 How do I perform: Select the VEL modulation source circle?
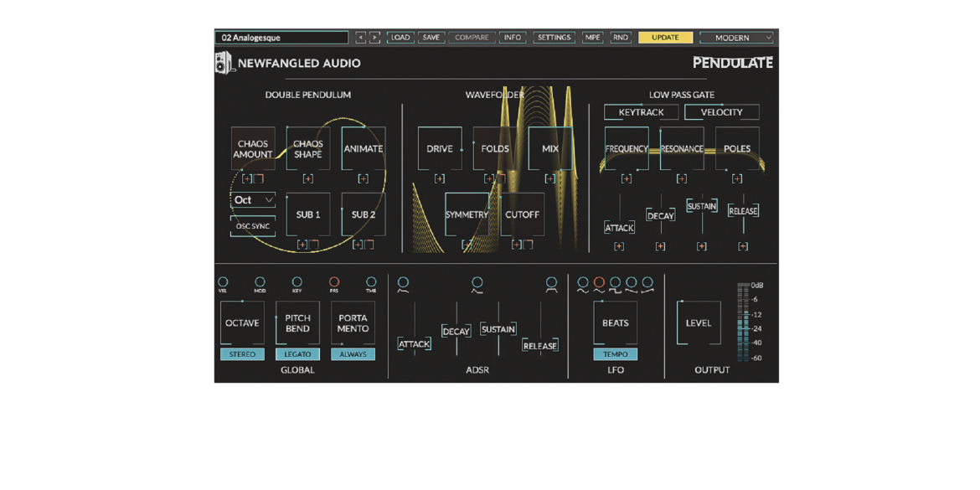point(223,282)
